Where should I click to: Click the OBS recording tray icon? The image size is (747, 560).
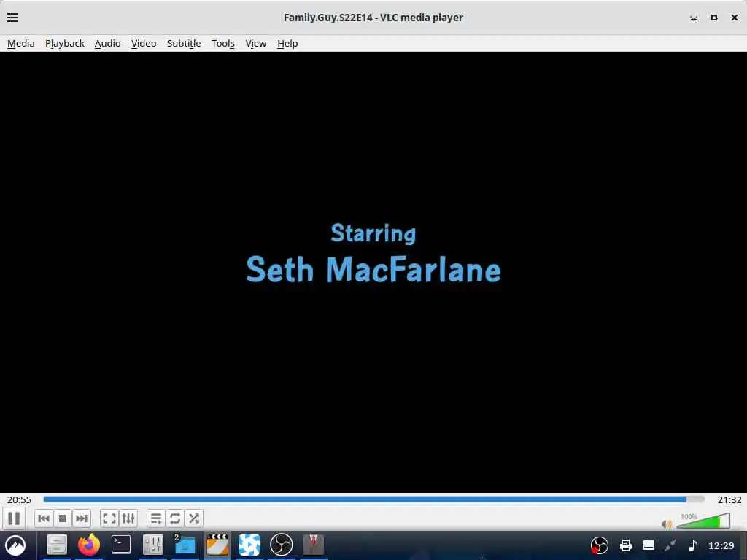pyautogui.click(x=600, y=545)
